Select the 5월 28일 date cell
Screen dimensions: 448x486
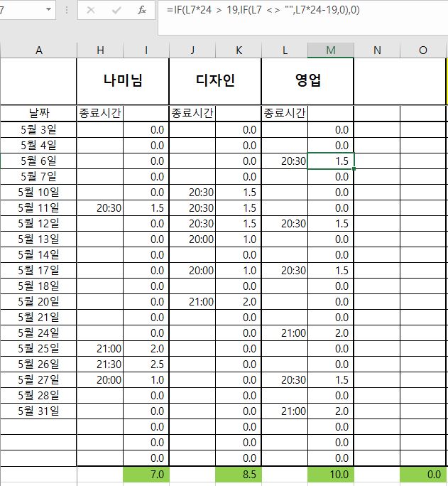click(x=39, y=396)
